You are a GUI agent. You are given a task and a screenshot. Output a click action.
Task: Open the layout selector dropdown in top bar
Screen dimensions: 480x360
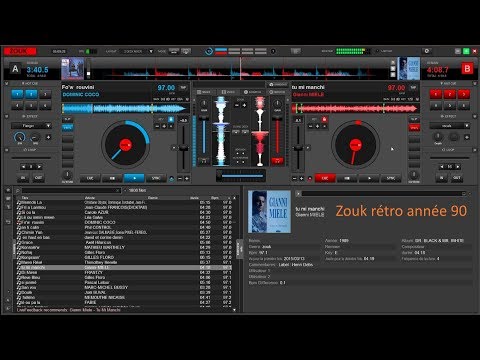coord(138,51)
